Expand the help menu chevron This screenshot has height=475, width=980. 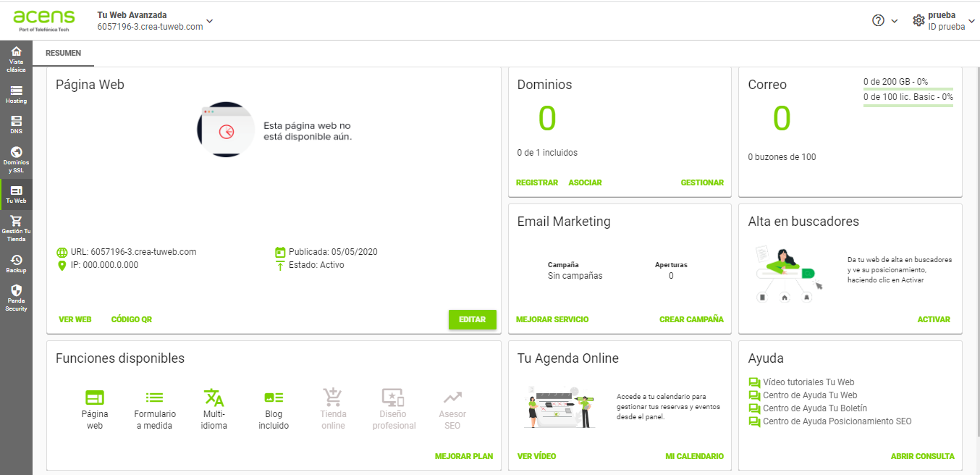tap(895, 21)
